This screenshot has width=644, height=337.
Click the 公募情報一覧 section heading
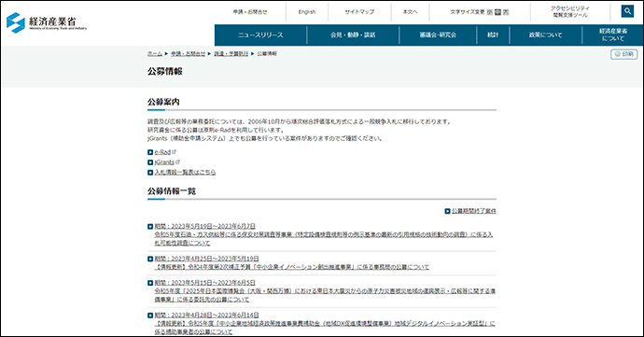172,191
